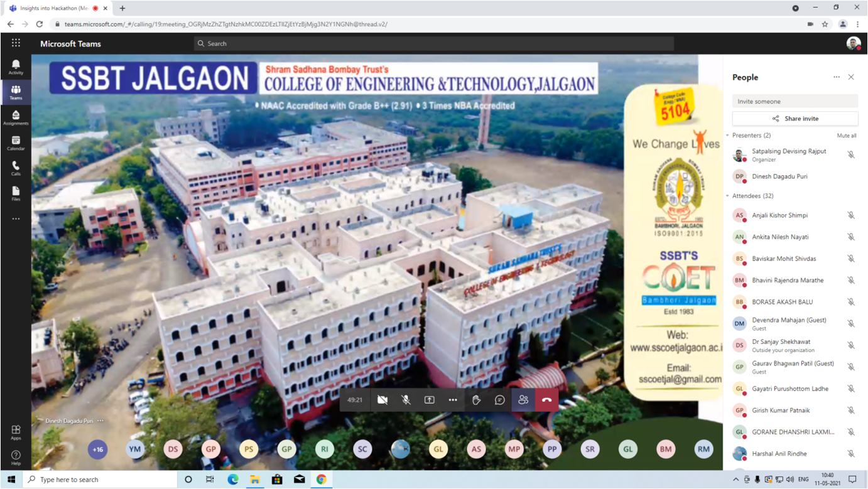Click the Share invite button
Viewport: 868px width, 489px height.
coord(795,119)
